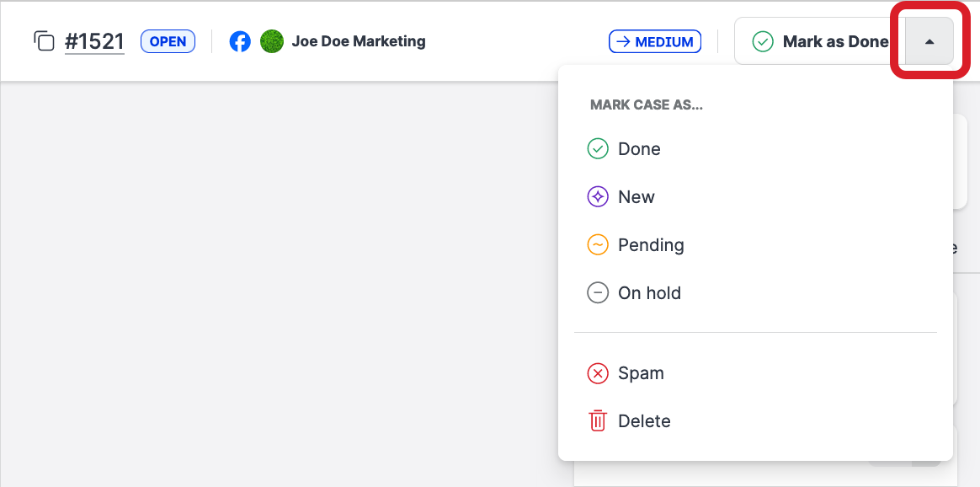Click the Done status checkmark icon
This screenshot has width=980, height=487.
(598, 149)
